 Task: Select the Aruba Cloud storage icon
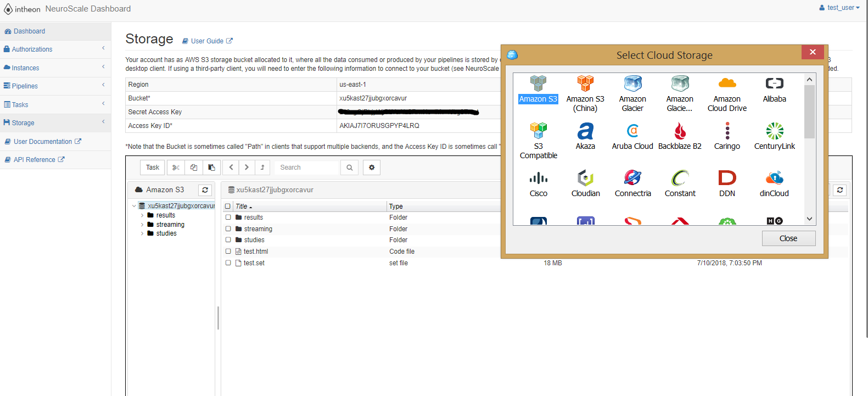pos(632,131)
